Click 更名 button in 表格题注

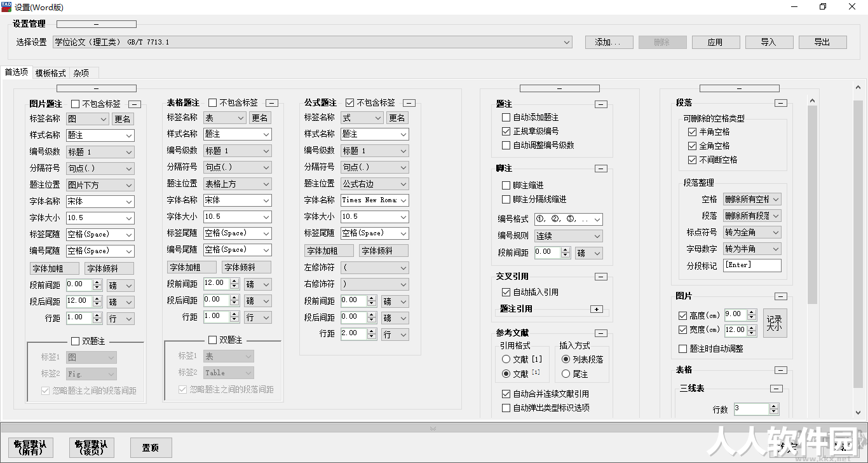pos(260,118)
